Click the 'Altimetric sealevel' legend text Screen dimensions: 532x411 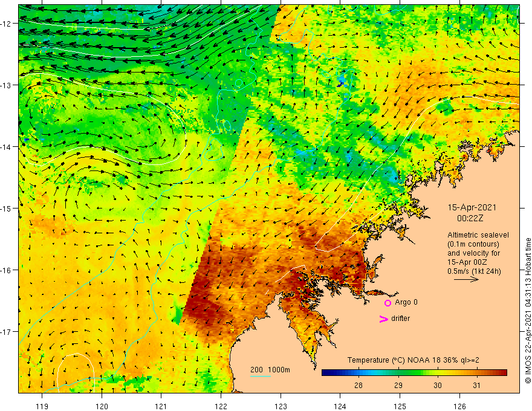pos(478,235)
